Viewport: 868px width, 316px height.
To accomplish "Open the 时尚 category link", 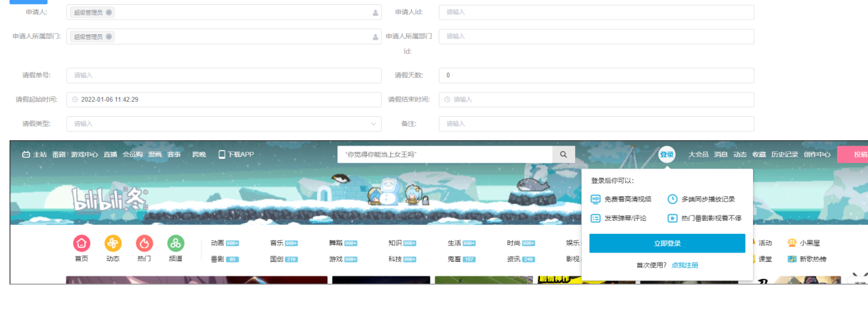I will pos(513,243).
